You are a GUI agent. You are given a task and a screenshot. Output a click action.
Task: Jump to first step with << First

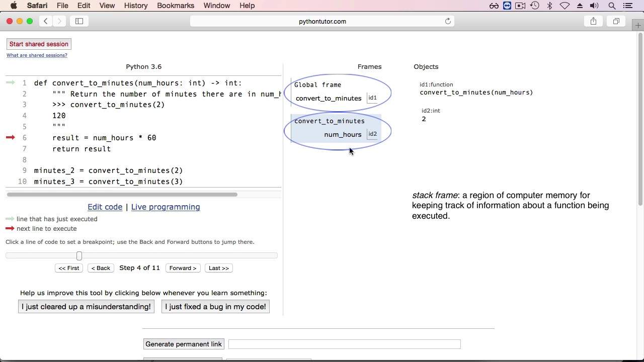pyautogui.click(x=69, y=268)
